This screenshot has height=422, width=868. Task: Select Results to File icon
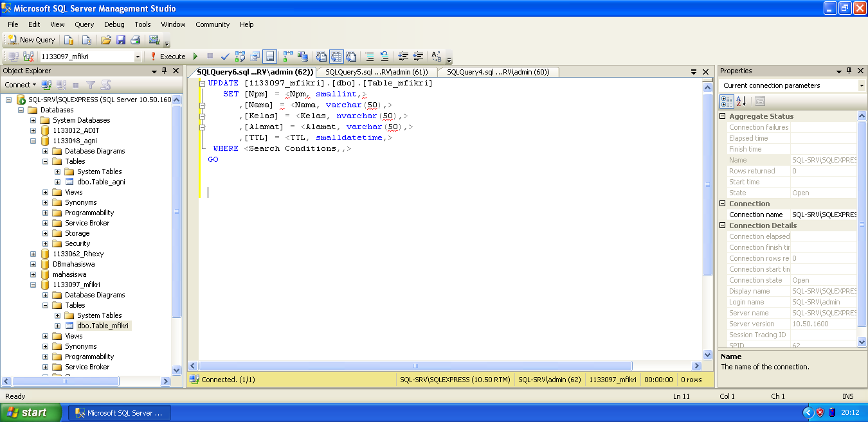point(351,57)
